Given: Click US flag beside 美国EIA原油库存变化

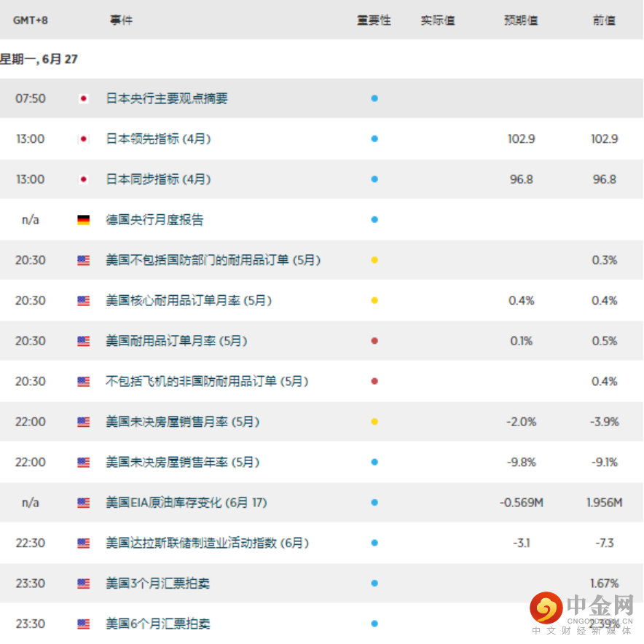Looking at the screenshot, I should [83, 503].
